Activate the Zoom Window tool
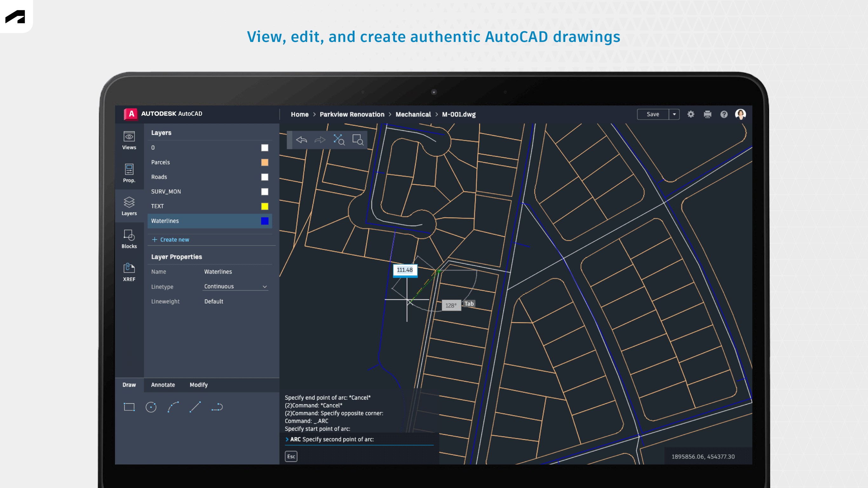 click(x=357, y=140)
